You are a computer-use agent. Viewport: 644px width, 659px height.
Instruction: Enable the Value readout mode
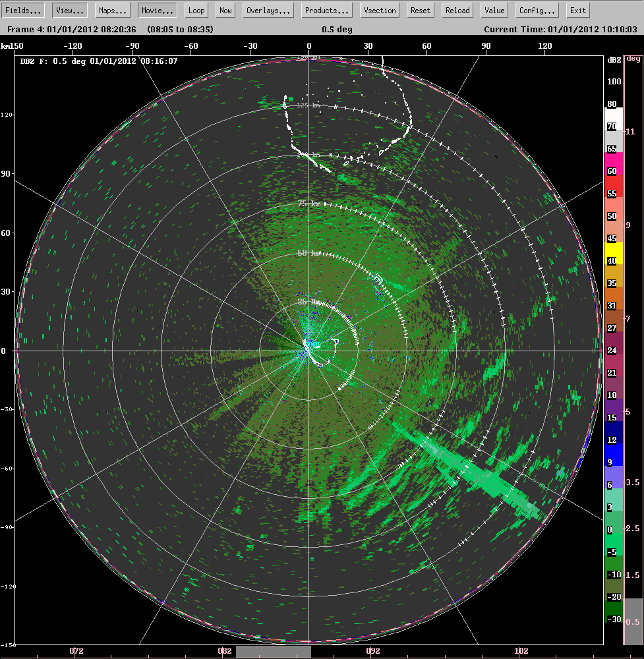[x=494, y=10]
